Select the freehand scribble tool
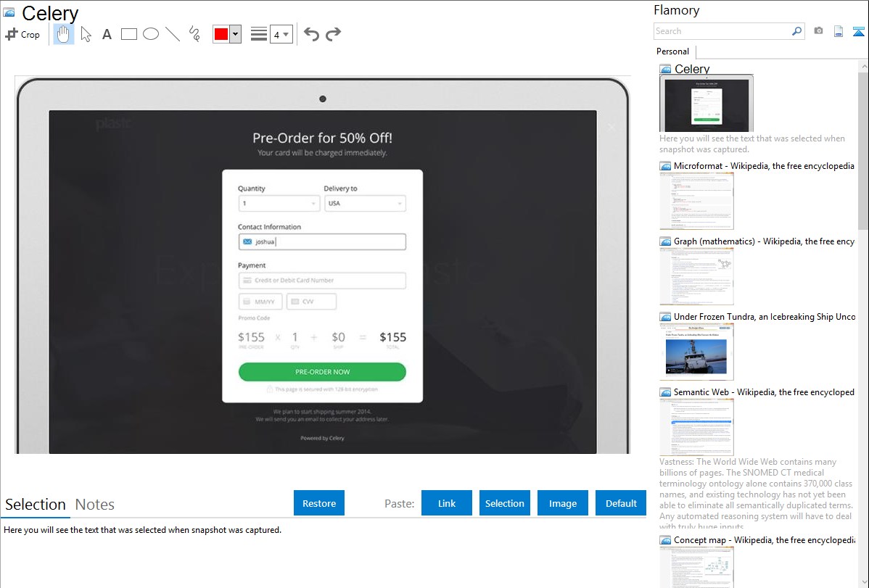 [194, 34]
